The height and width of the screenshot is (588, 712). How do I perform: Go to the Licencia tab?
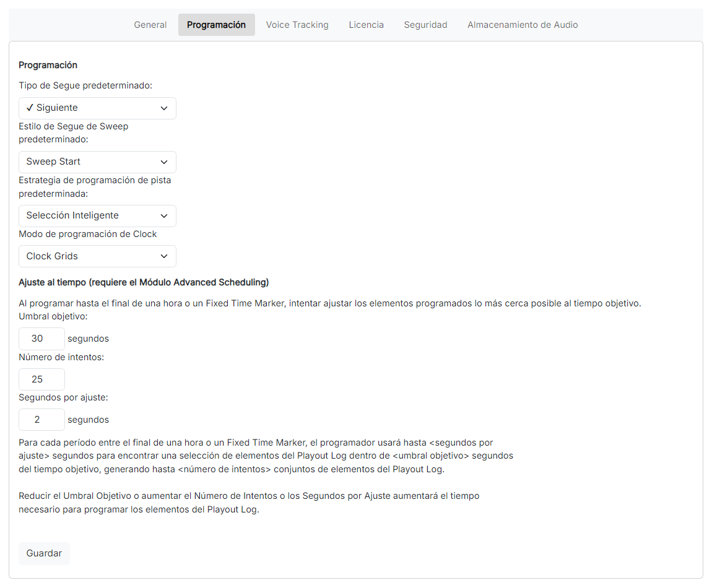367,25
